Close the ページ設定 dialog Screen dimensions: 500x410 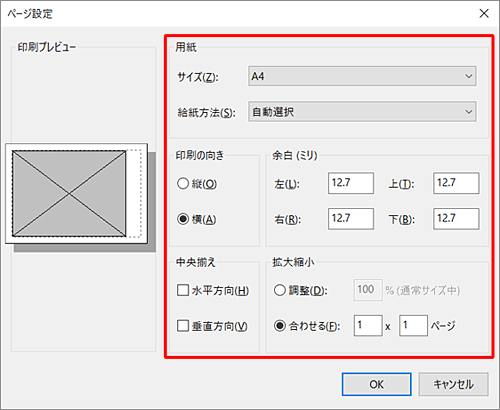click(484, 13)
